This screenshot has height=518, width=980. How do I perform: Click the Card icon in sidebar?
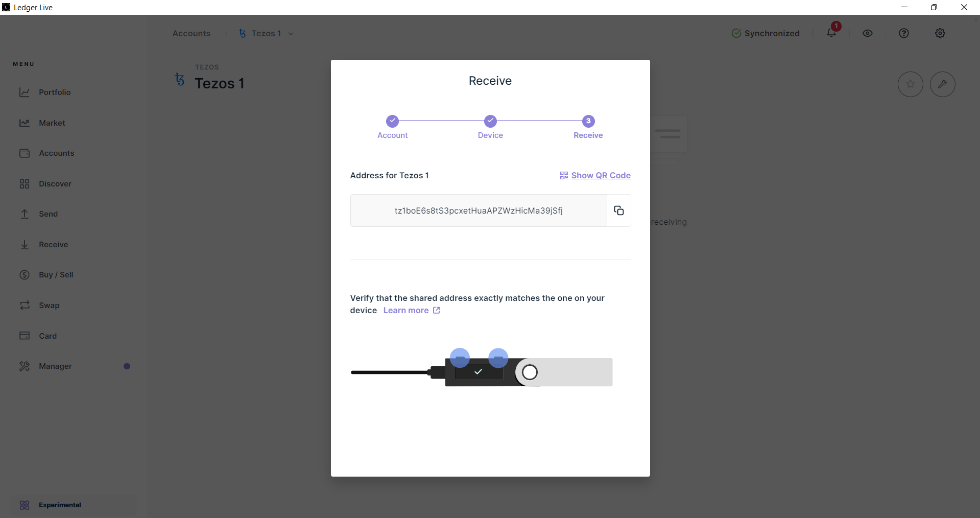[x=25, y=336]
